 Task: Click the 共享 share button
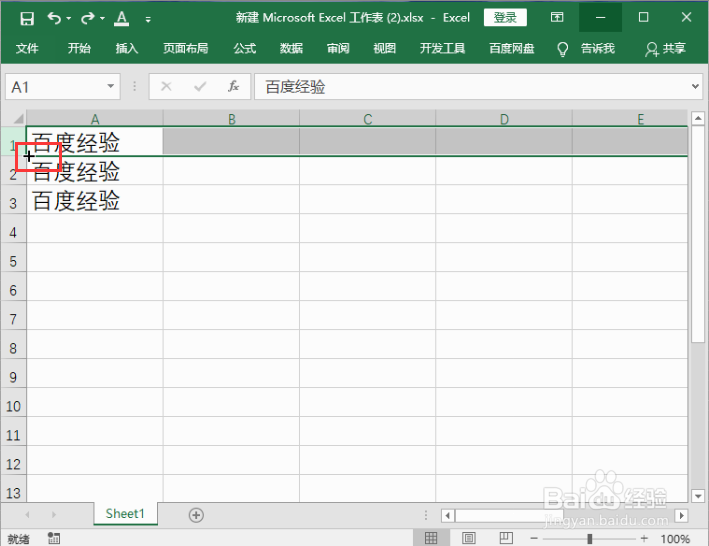coord(665,48)
